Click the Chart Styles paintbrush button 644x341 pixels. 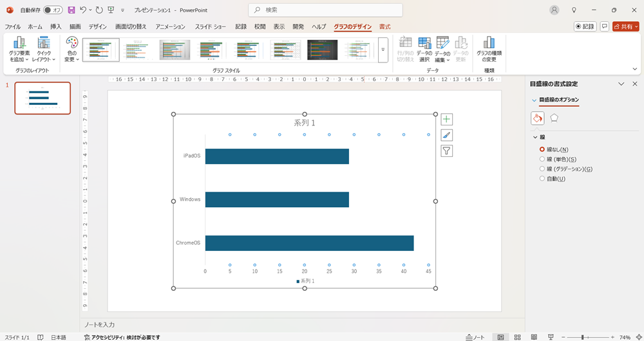pos(446,135)
